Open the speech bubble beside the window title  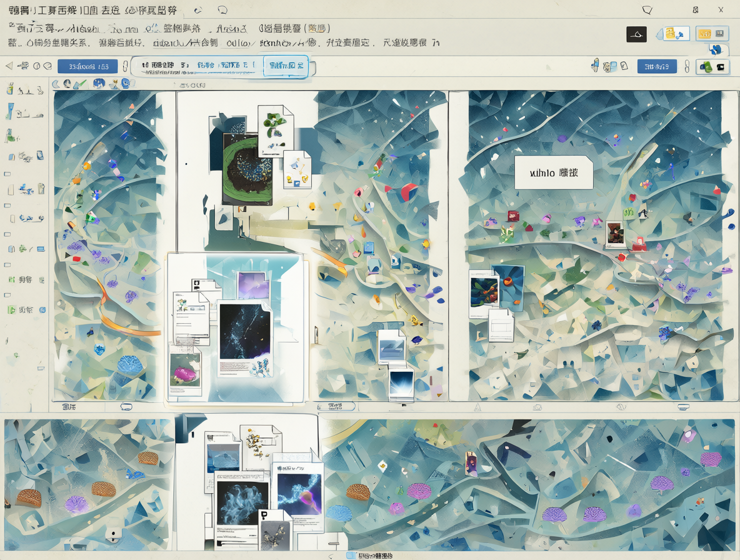coord(222,10)
